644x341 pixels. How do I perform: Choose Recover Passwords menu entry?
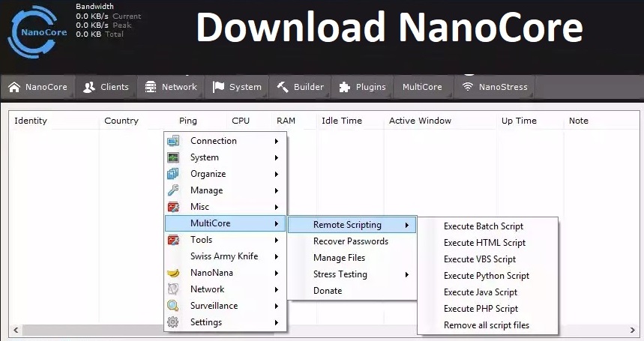(352, 241)
